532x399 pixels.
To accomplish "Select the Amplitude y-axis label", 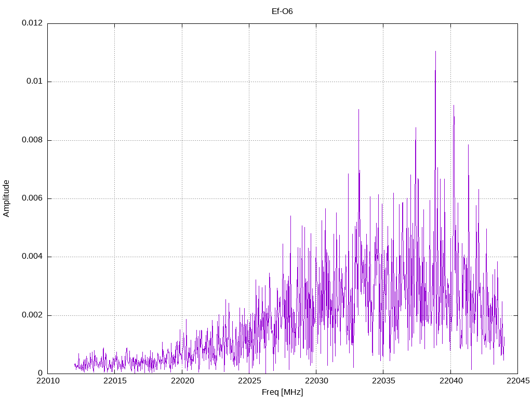I will point(6,198).
